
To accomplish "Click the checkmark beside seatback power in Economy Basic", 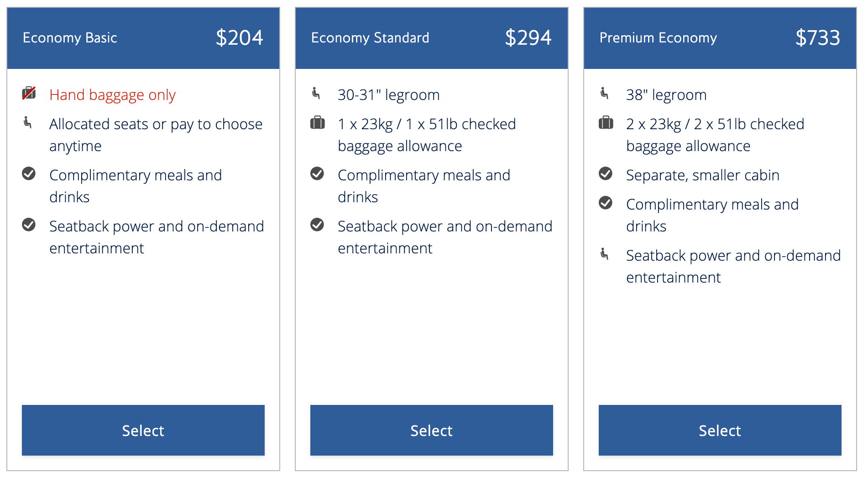I will coord(28,225).
